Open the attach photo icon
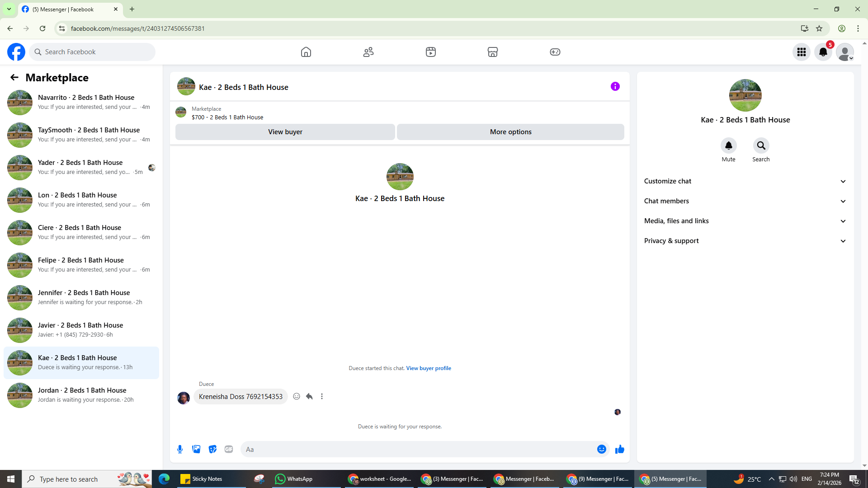The width and height of the screenshot is (868, 488). click(x=196, y=449)
